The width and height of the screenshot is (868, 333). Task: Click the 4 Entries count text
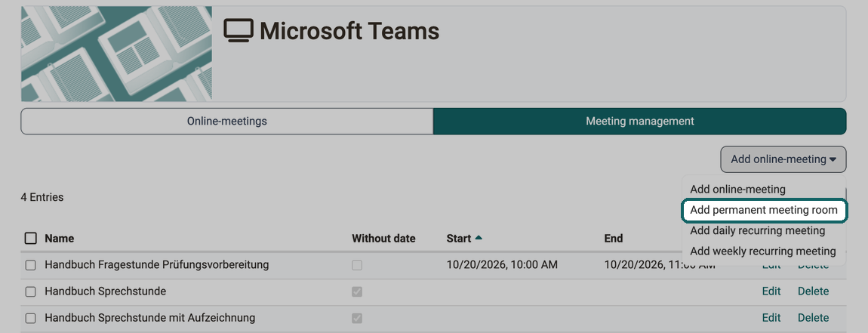[42, 197]
